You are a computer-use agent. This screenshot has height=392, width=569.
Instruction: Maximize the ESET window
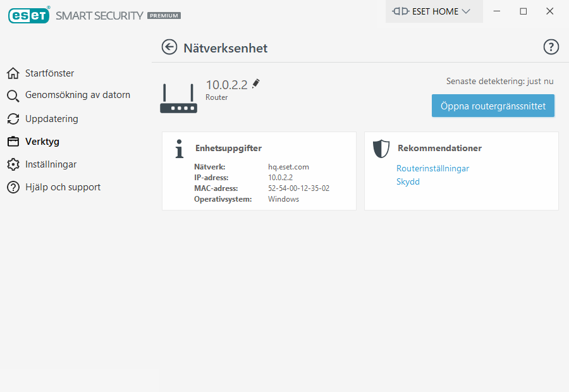[523, 11]
